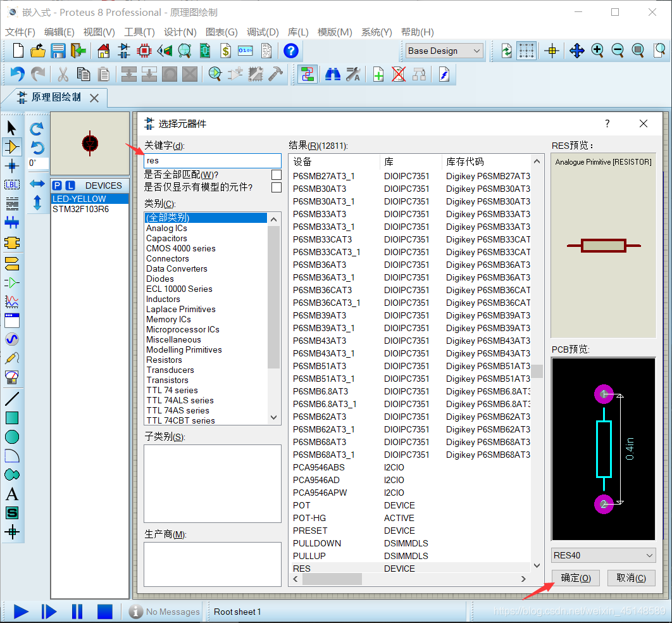
Task: Click the Cut scissors icon
Action: (63, 74)
